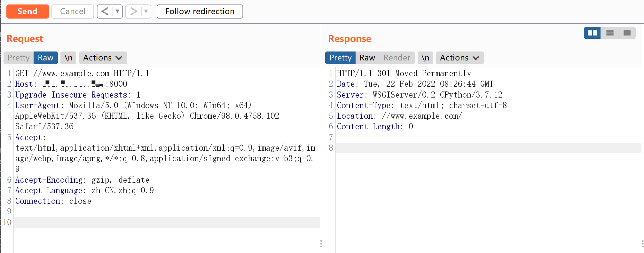Select combined single-pane layout icon
644x253 pixels.
click(627, 33)
